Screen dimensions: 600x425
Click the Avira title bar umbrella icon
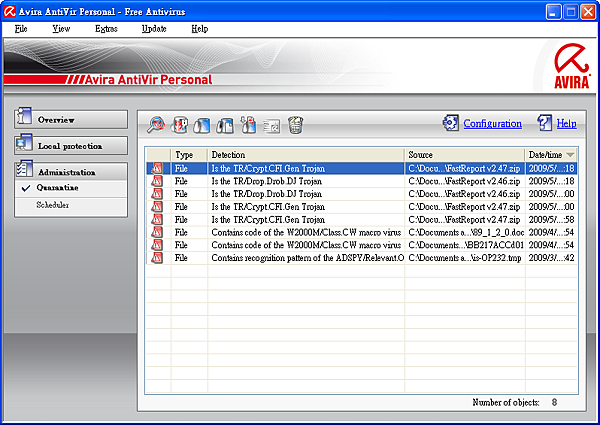pyautogui.click(x=10, y=11)
